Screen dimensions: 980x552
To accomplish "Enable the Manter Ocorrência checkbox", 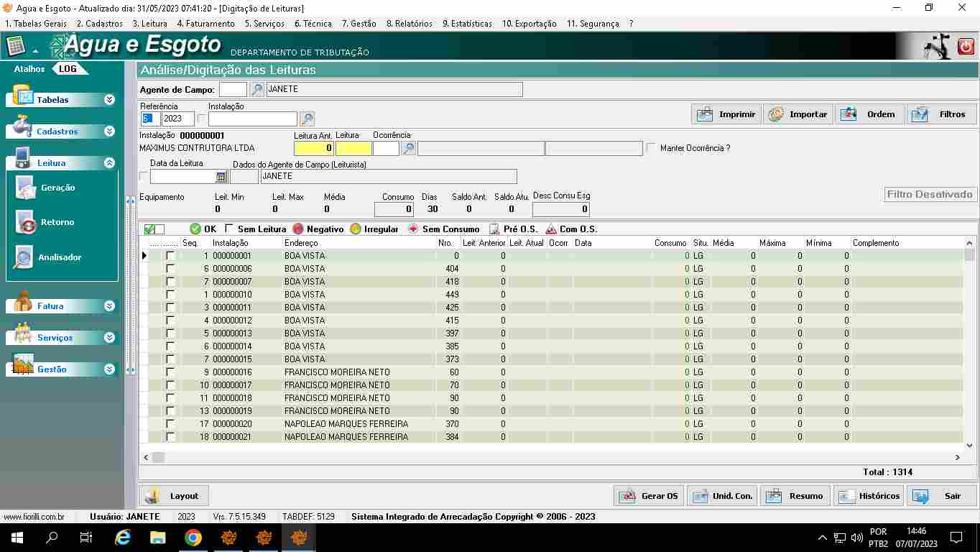I will click(652, 148).
